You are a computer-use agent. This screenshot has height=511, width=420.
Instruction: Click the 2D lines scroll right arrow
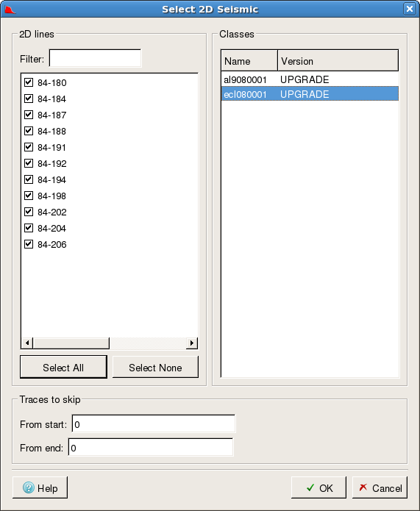[x=192, y=343]
